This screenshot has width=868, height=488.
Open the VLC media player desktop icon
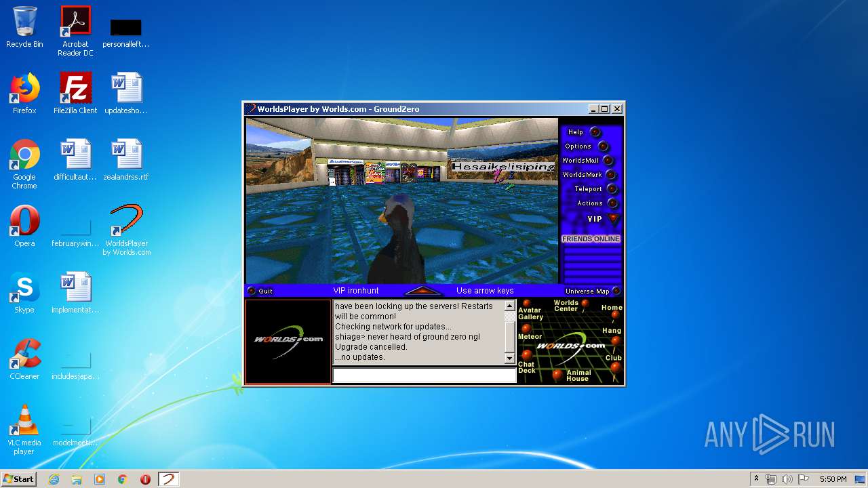click(24, 430)
